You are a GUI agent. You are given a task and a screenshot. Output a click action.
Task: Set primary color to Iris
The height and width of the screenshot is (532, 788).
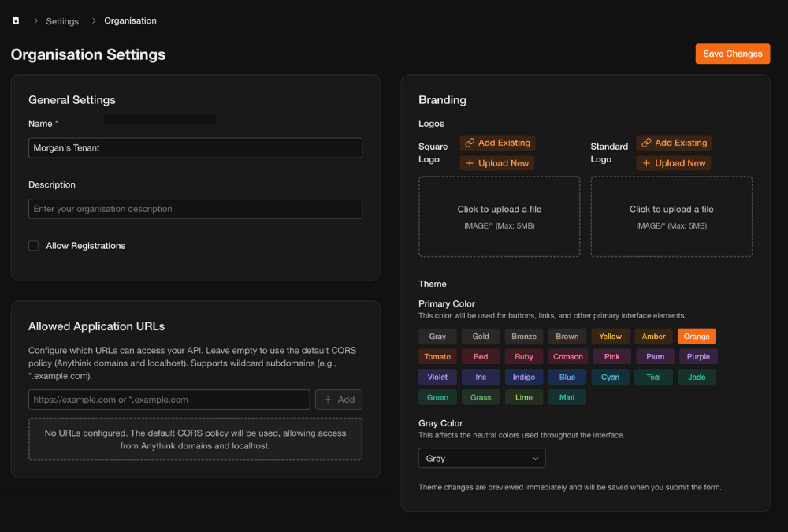[481, 377]
